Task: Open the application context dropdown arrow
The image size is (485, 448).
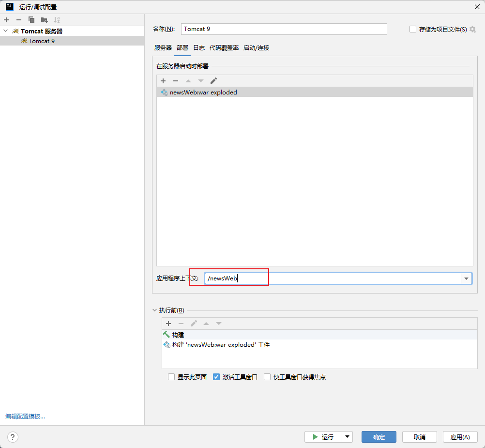Action: tap(466, 278)
